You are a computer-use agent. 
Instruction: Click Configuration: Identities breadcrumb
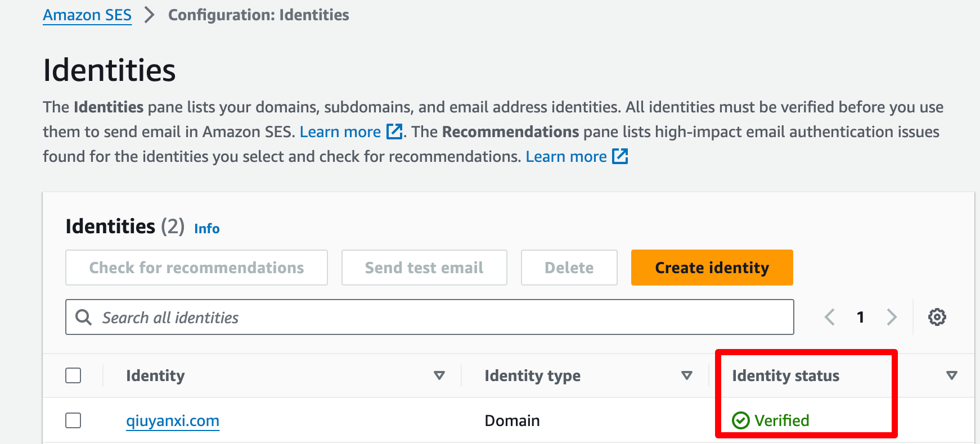tap(259, 15)
